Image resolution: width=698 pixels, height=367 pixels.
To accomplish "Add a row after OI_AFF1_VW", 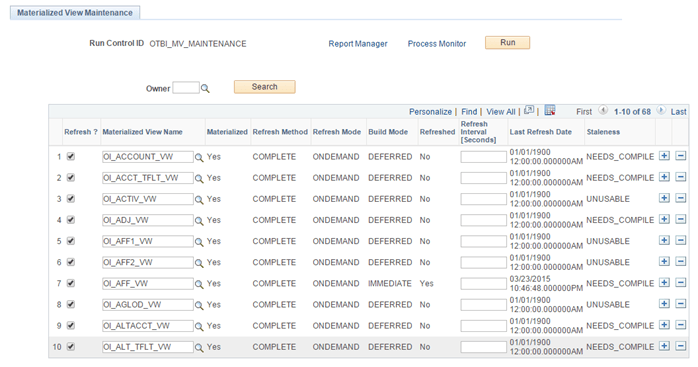I will 664,241.
